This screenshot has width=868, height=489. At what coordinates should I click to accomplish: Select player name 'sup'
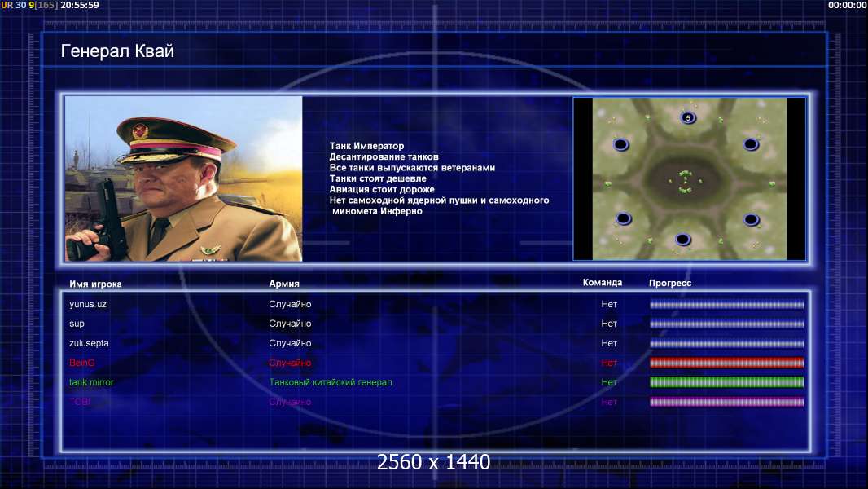pyautogui.click(x=77, y=324)
